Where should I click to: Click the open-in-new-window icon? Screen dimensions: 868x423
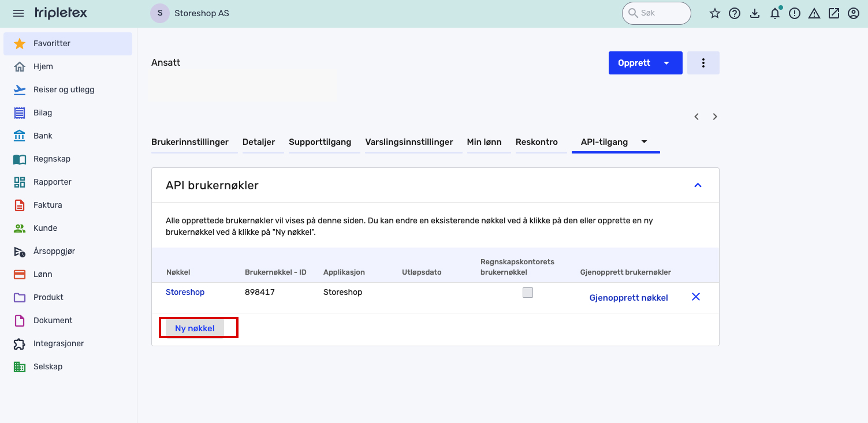(834, 13)
